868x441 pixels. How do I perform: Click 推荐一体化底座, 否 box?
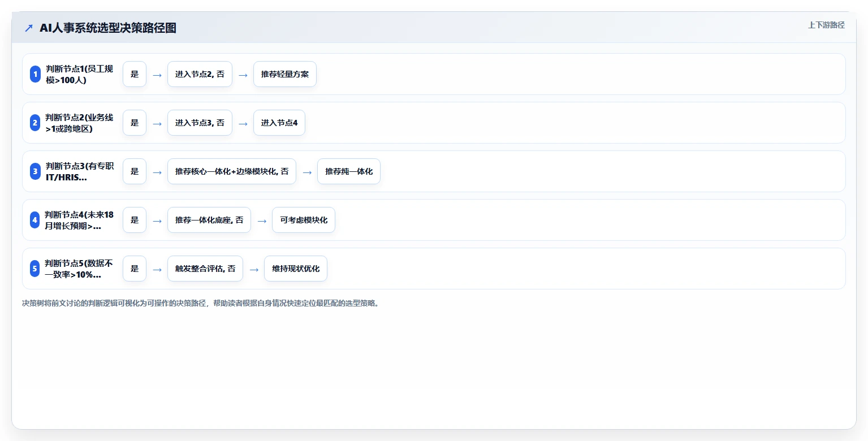pos(209,220)
